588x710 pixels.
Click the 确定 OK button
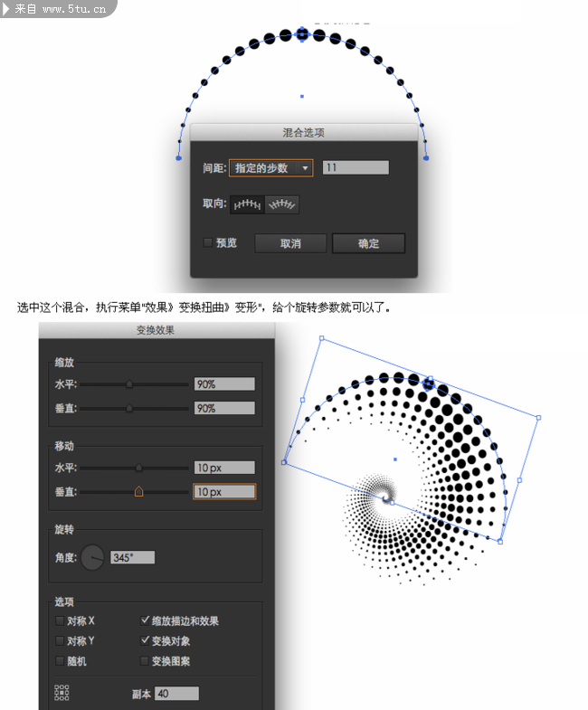click(x=368, y=243)
